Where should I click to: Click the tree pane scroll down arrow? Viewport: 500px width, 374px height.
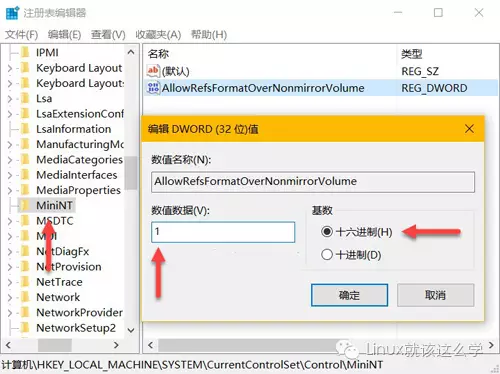[131, 330]
